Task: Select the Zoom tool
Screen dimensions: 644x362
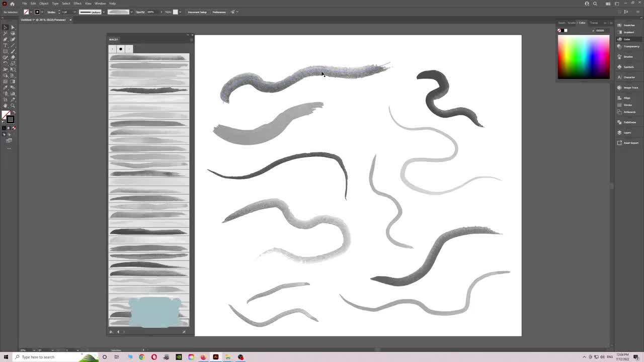Action: pos(13,106)
